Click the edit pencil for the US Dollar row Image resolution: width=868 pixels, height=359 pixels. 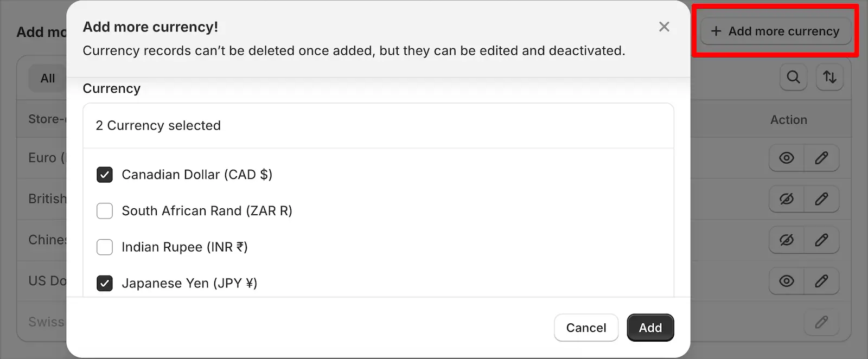click(x=821, y=281)
